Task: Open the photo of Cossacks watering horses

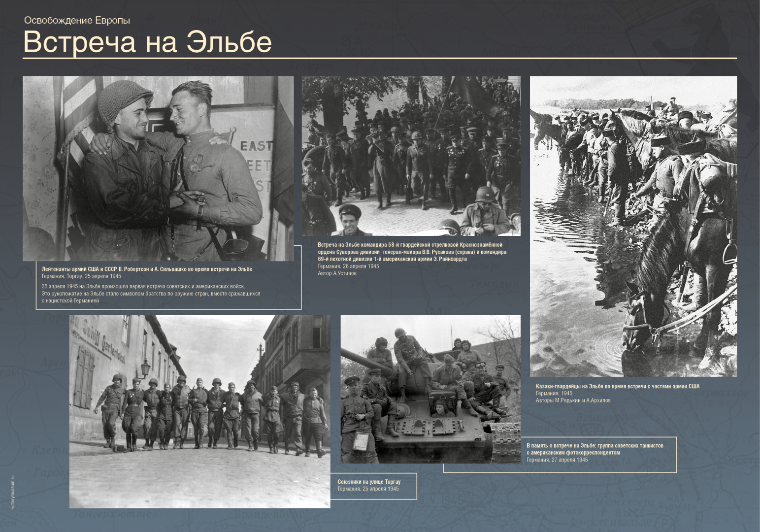Action: click(x=633, y=227)
